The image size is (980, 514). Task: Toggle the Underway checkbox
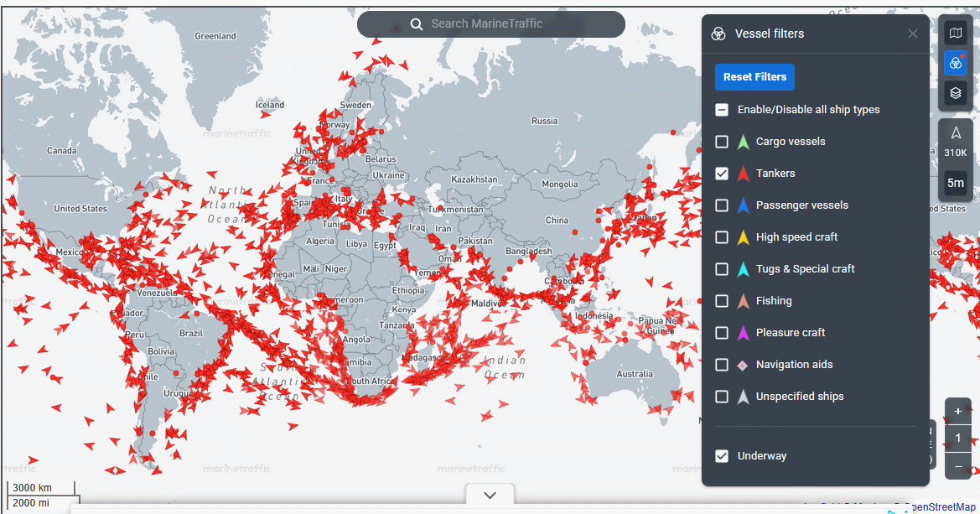[722, 456]
